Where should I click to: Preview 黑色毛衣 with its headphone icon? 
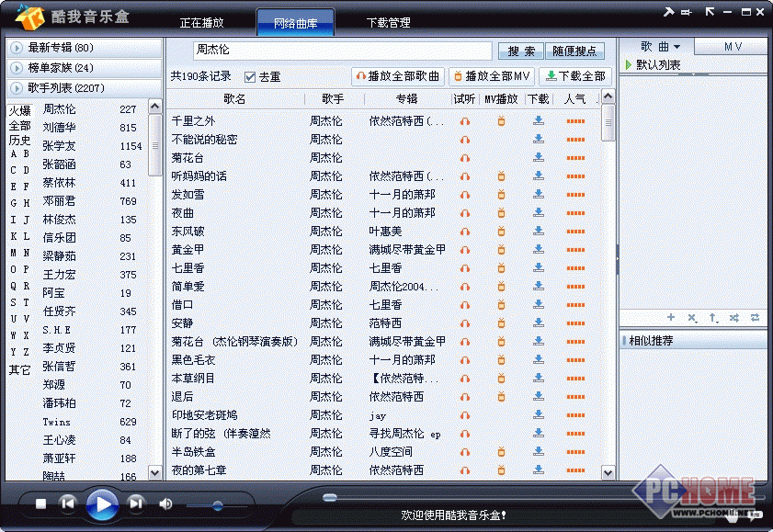point(465,360)
